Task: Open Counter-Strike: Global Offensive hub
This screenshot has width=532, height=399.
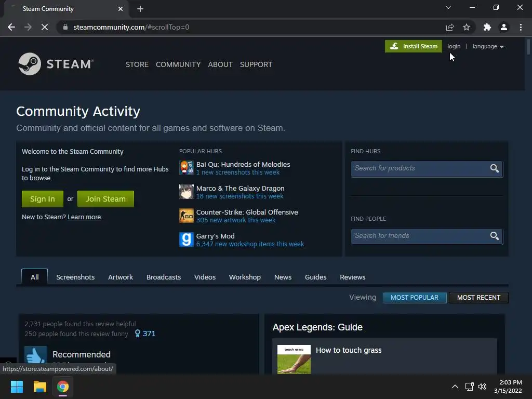Action: click(x=247, y=212)
